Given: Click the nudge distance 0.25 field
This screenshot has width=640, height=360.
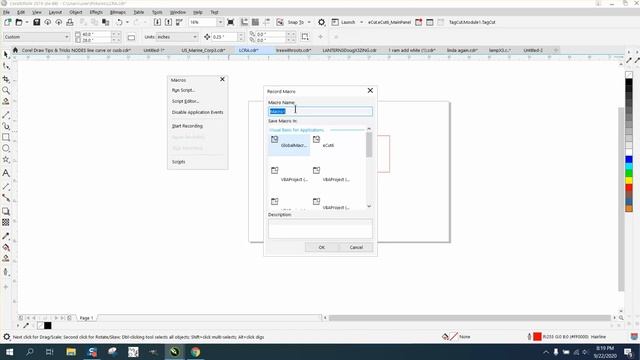Looking at the screenshot, I should pos(224,37).
